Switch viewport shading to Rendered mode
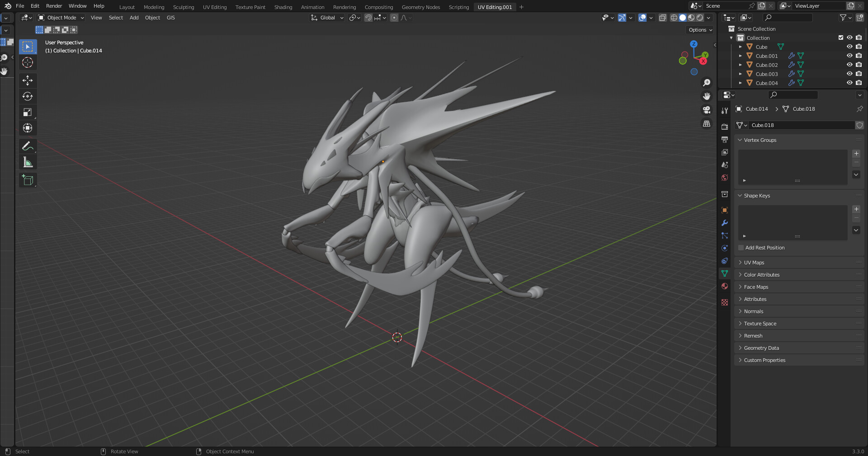 (700, 18)
